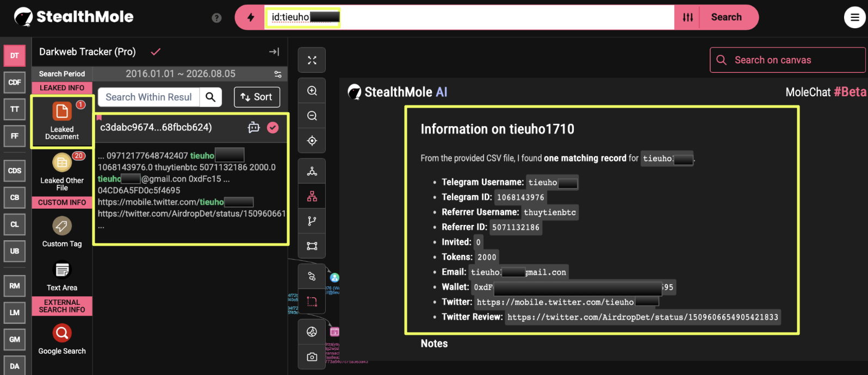The height and width of the screenshot is (375, 868).
Task: Open result c3dabc9674...68fbcb624) title
Action: (156, 127)
